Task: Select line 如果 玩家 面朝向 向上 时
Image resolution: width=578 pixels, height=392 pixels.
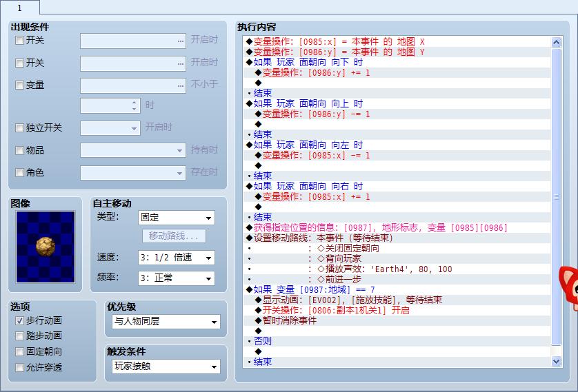Action: pos(398,103)
